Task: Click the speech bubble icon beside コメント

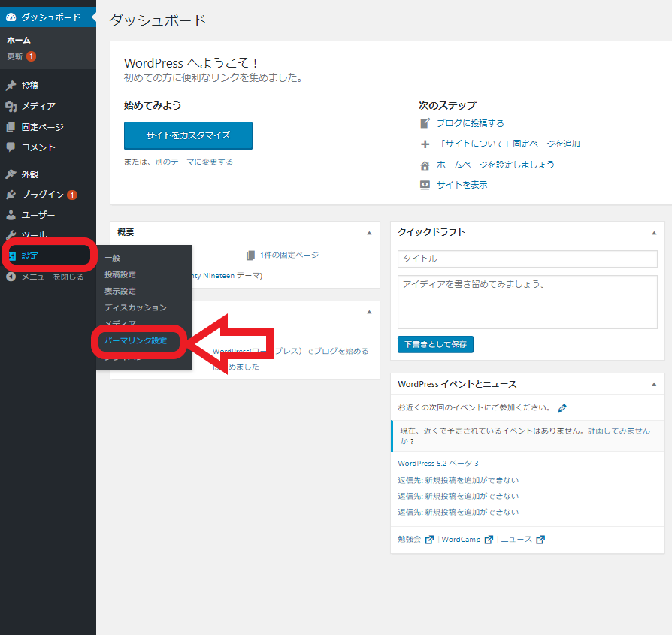Action: tap(11, 147)
